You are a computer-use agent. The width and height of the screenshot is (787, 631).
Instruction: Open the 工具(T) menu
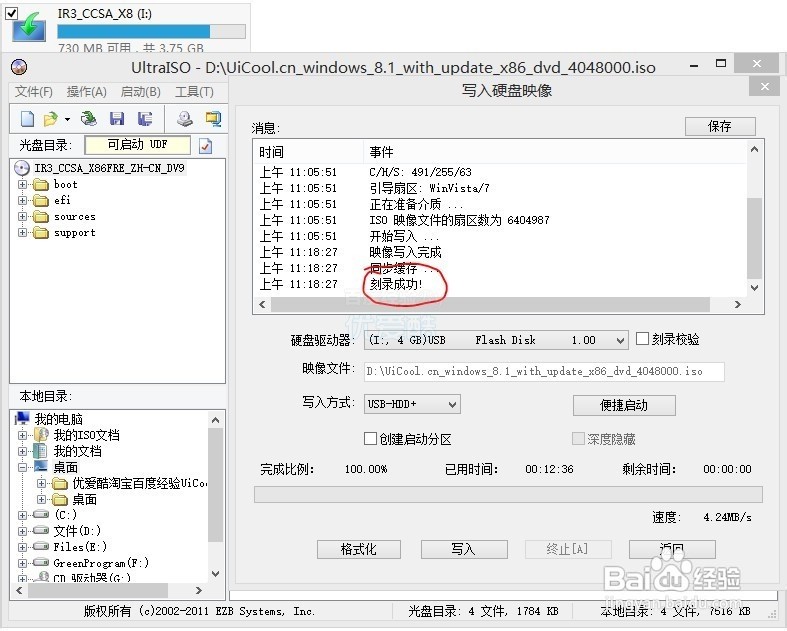(x=194, y=91)
